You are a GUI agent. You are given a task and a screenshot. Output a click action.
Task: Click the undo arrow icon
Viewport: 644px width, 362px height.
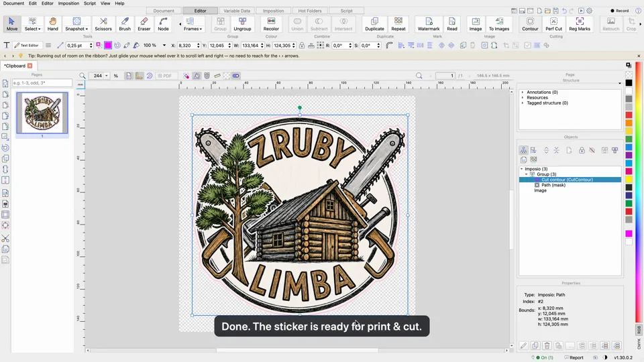tap(564, 11)
